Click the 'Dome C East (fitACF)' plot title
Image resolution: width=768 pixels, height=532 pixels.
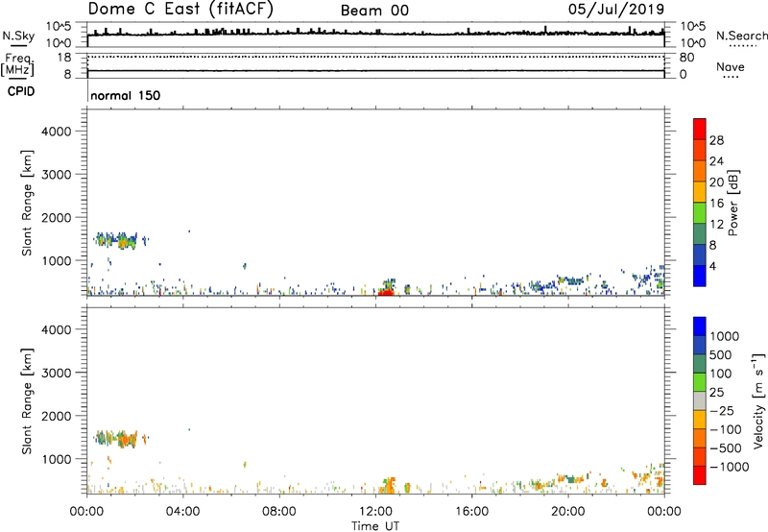180,9
